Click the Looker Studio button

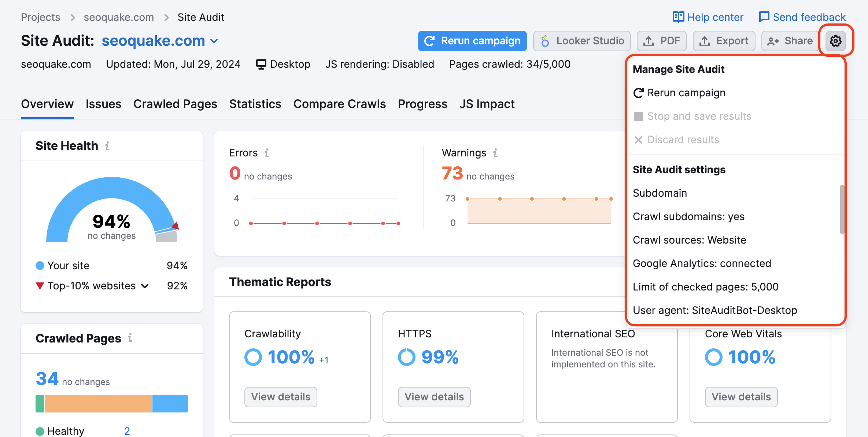click(582, 41)
